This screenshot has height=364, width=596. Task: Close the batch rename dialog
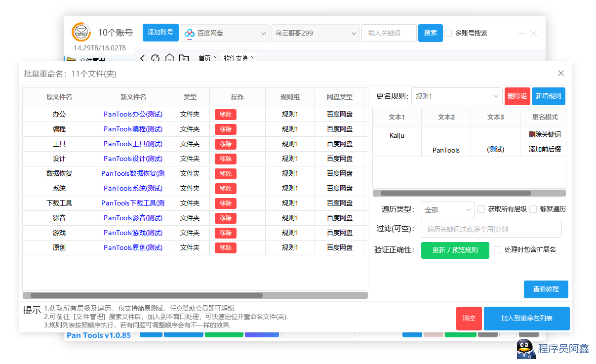[x=560, y=73]
